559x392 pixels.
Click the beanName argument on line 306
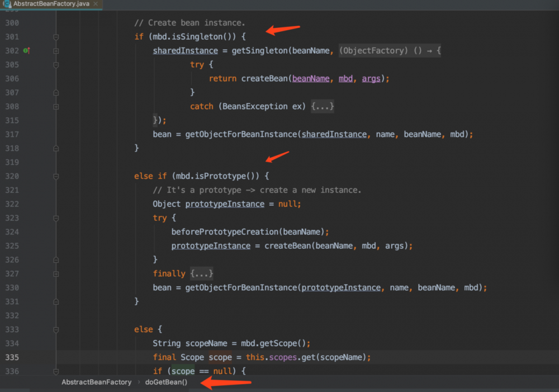point(311,78)
